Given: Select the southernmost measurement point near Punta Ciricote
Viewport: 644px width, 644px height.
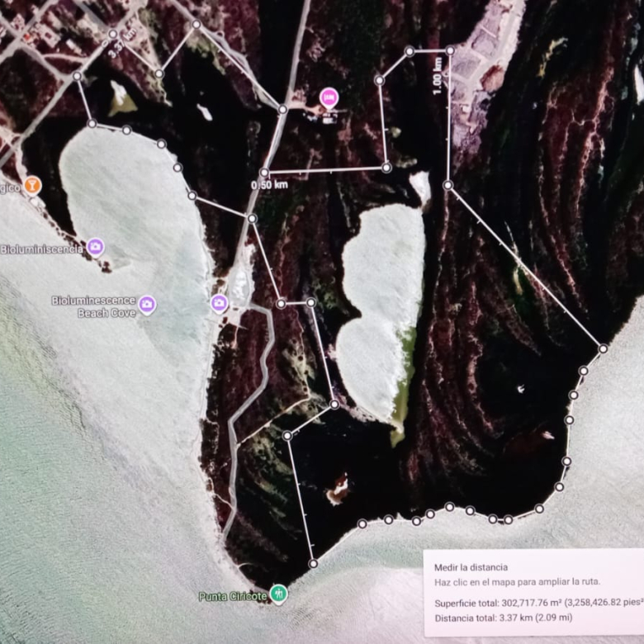Looking at the screenshot, I should tap(313, 564).
